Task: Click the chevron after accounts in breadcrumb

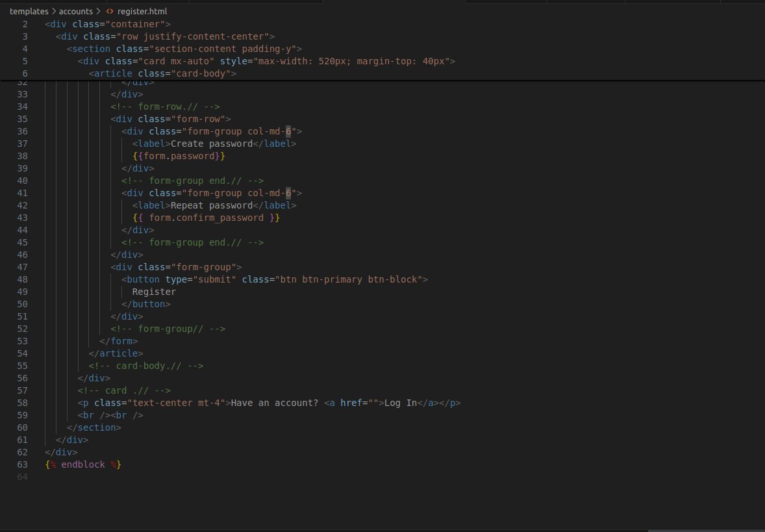Action: pyautogui.click(x=98, y=11)
